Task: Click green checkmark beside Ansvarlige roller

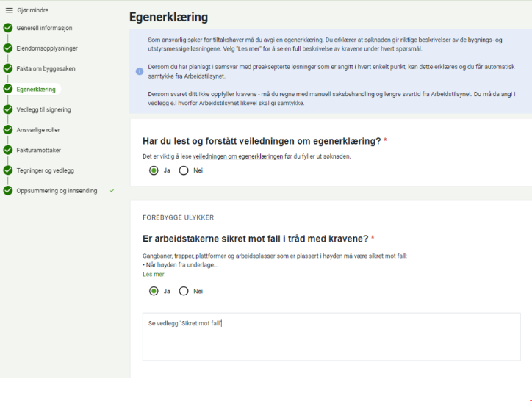Action: 8,130
